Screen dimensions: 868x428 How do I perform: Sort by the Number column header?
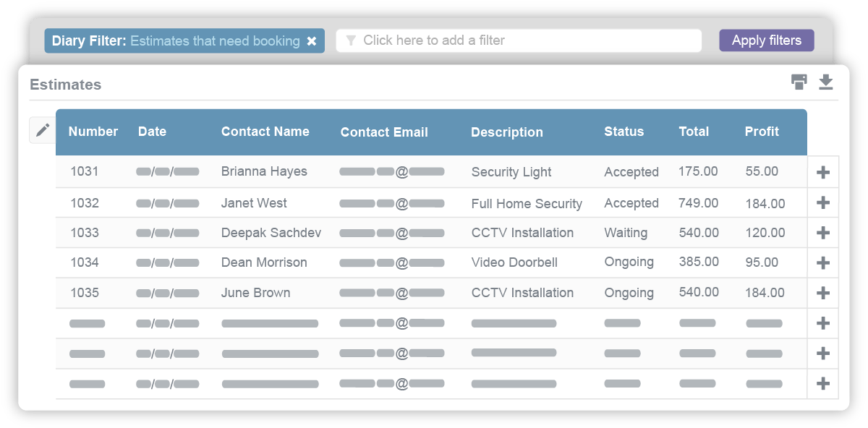(x=93, y=132)
